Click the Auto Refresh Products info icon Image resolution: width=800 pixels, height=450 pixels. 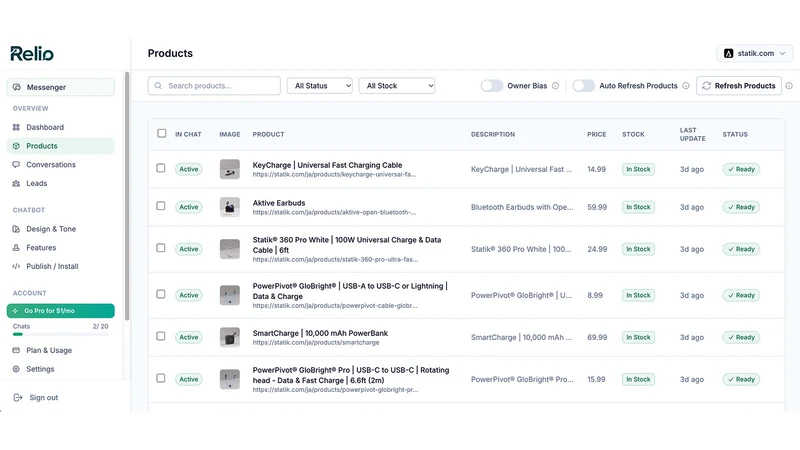pos(686,86)
